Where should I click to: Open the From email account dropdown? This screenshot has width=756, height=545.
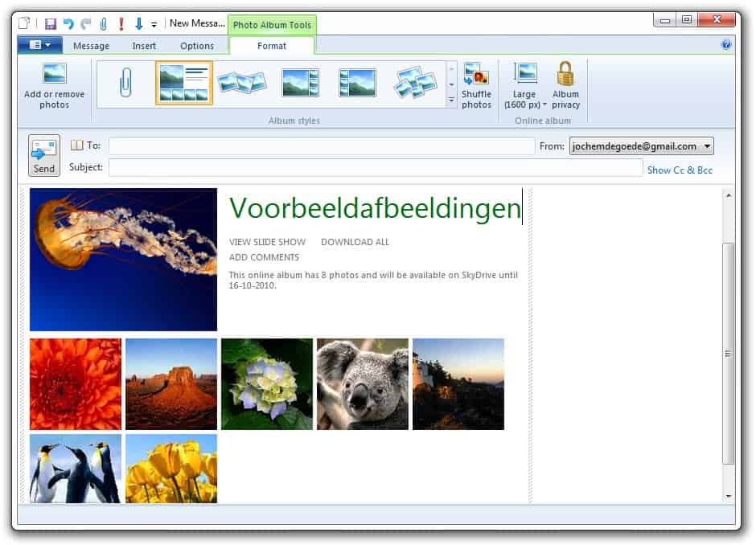(707, 146)
